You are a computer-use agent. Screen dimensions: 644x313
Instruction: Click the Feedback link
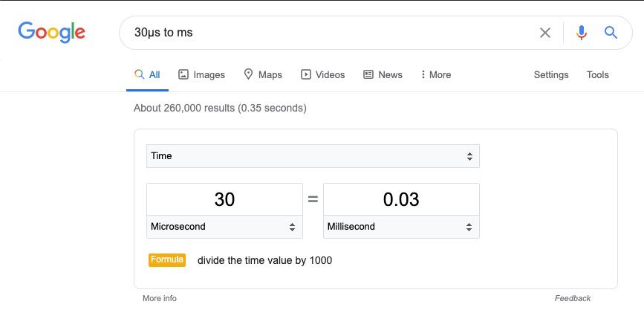(x=573, y=298)
